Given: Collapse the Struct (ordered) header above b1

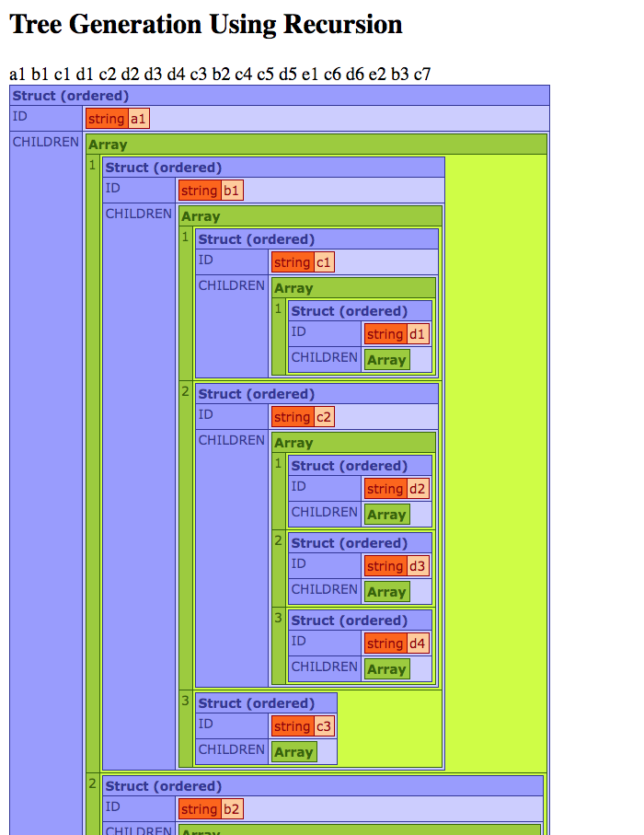Looking at the screenshot, I should [273, 168].
